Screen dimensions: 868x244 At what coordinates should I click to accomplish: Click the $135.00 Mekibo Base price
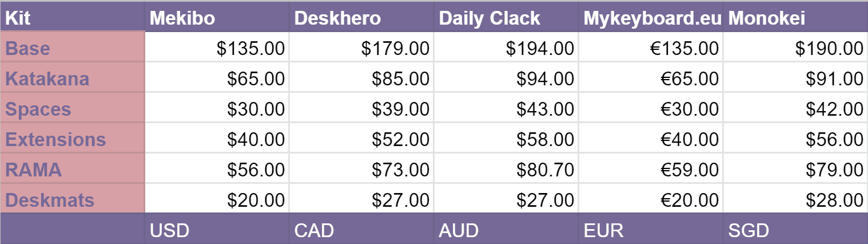(250, 49)
